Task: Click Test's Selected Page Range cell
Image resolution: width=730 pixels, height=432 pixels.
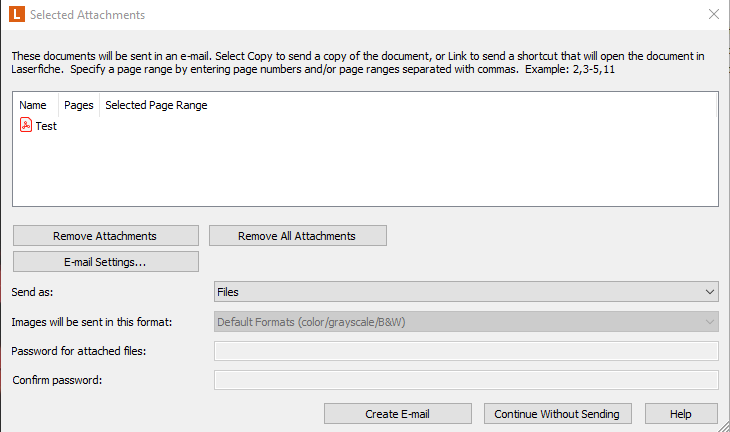Action: pos(156,126)
